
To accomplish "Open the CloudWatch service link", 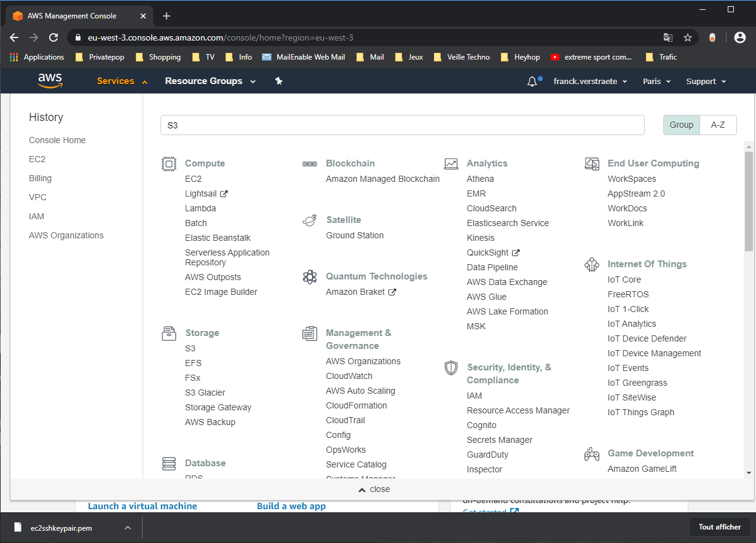I will click(x=349, y=376).
